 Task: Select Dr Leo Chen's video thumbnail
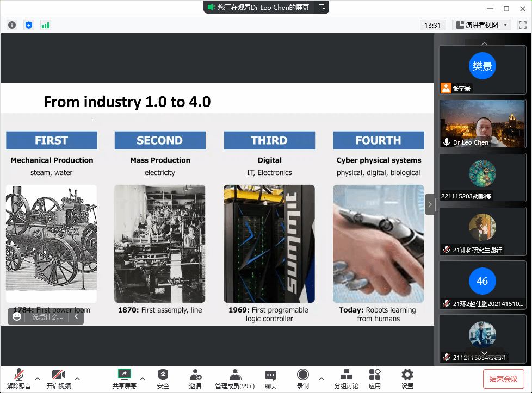click(x=482, y=123)
